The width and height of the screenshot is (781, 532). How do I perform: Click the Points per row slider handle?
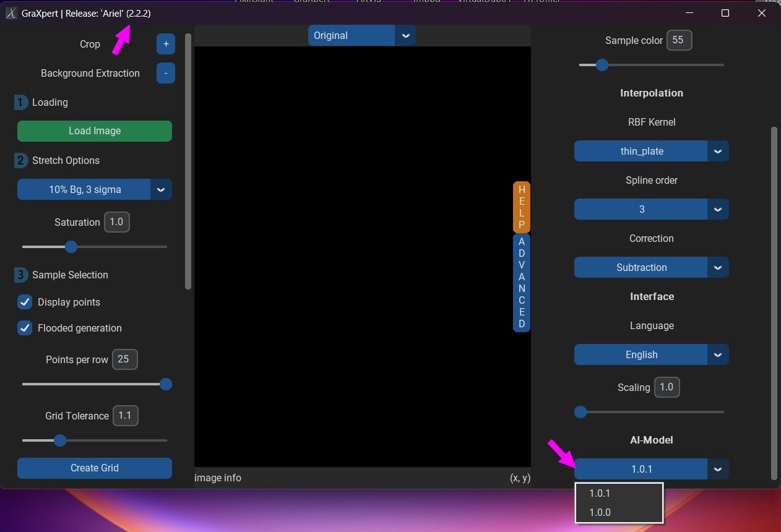(165, 384)
